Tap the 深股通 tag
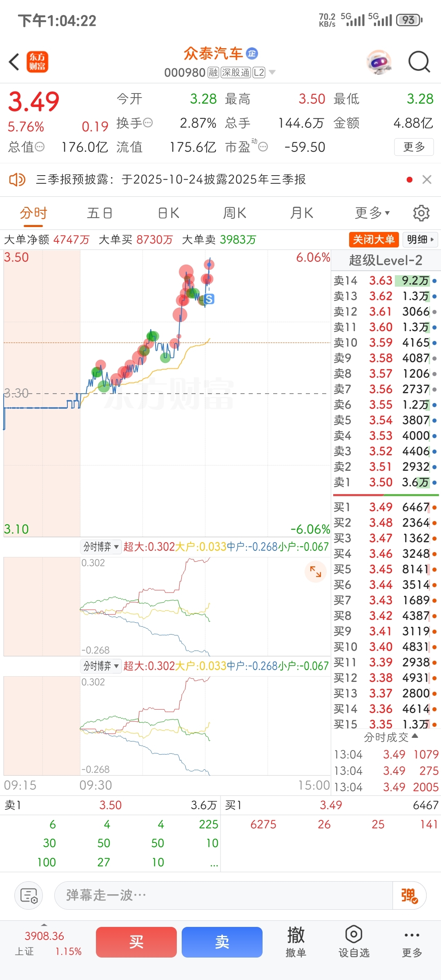This screenshot has width=441, height=980. click(x=236, y=73)
